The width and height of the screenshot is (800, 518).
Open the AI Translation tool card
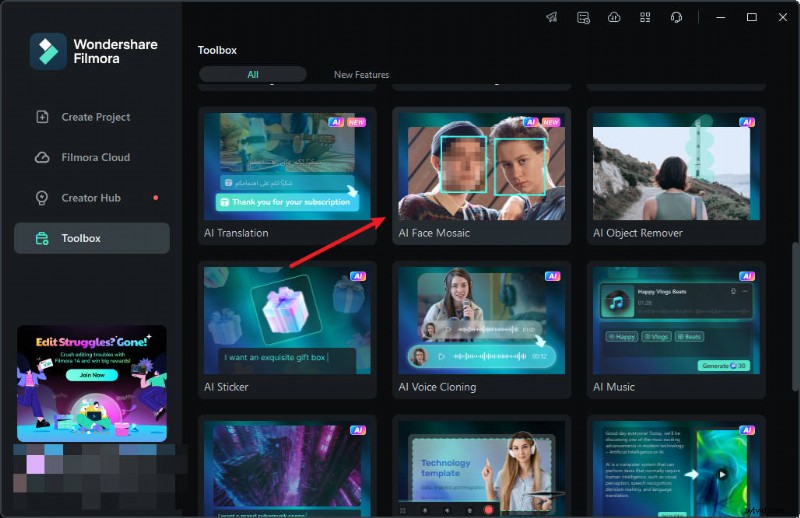287,175
